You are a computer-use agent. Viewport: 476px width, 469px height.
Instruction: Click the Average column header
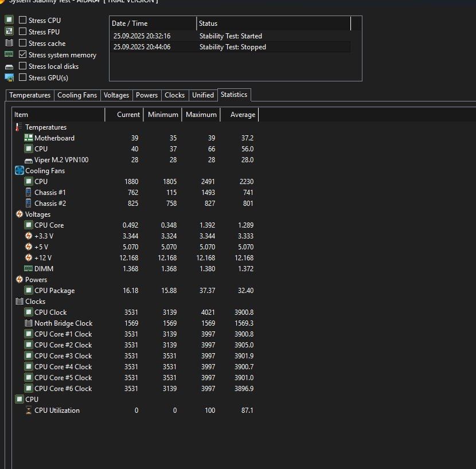click(x=239, y=115)
